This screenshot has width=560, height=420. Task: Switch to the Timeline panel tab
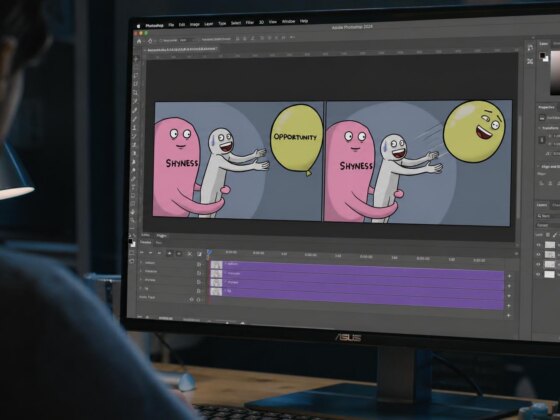pos(145,242)
